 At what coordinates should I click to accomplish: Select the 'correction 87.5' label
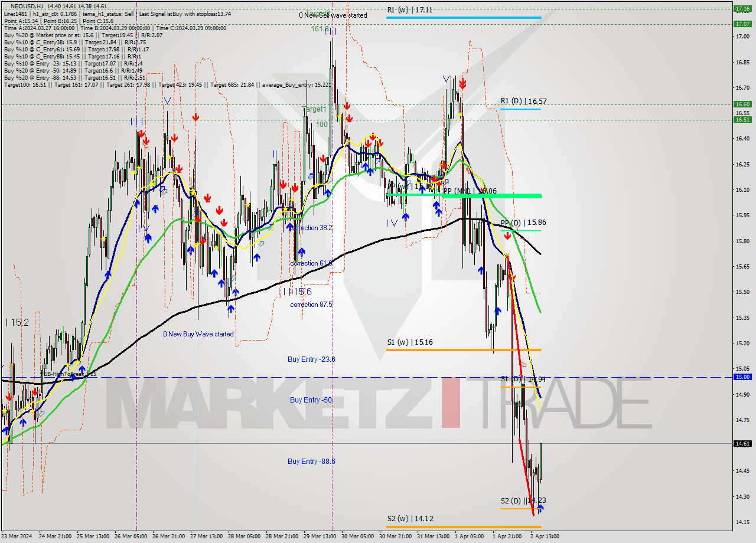311,305
